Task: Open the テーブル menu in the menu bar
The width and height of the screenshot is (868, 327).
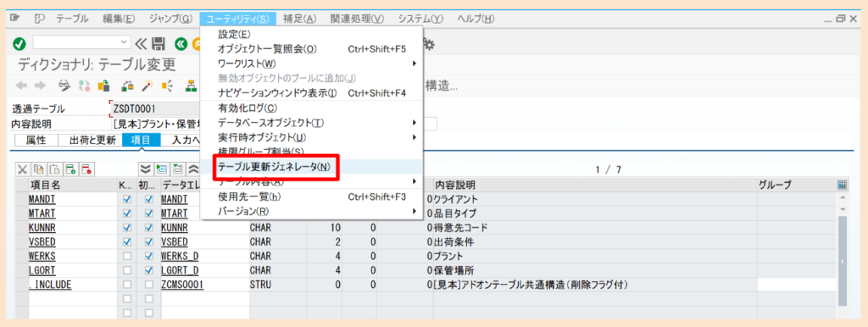Action: [72, 19]
